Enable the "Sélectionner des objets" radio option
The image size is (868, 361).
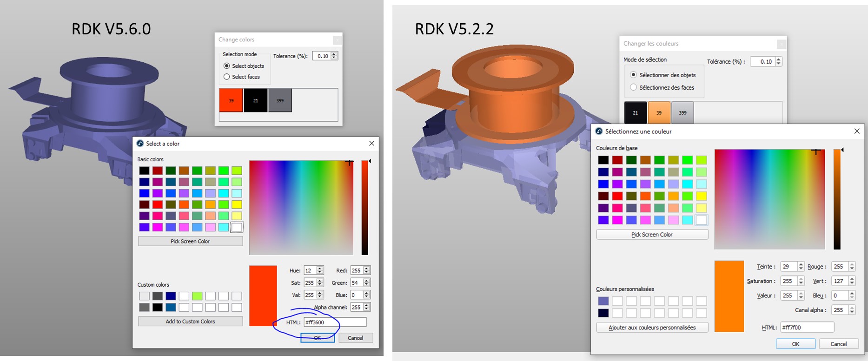[633, 75]
